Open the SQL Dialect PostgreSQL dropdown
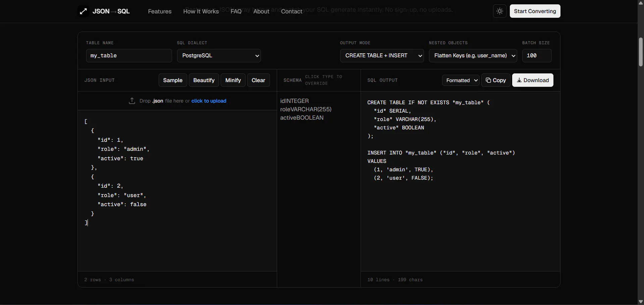 219,56
